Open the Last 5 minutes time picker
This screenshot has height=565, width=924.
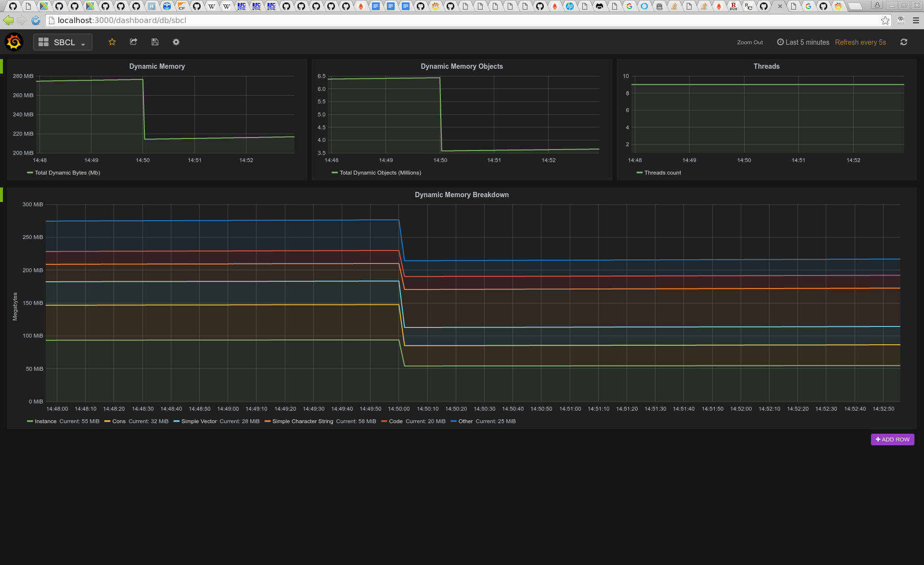807,42
